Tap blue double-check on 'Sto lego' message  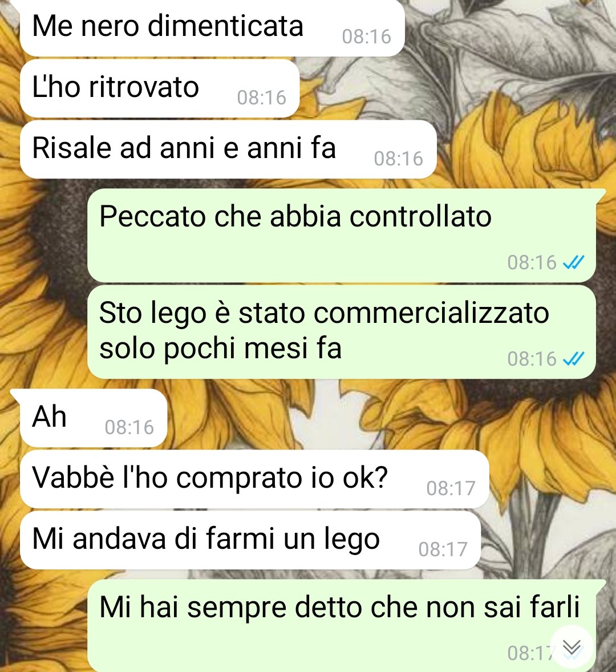coord(573,358)
